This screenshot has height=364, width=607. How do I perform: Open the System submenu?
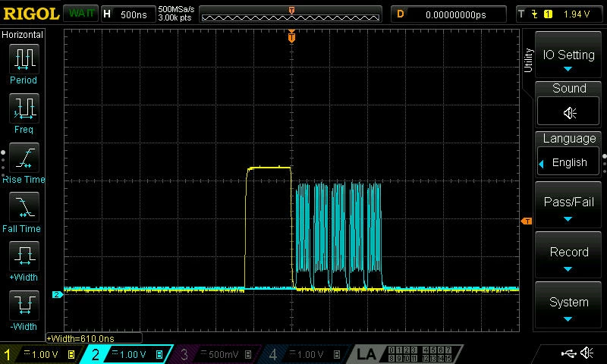coord(568,305)
